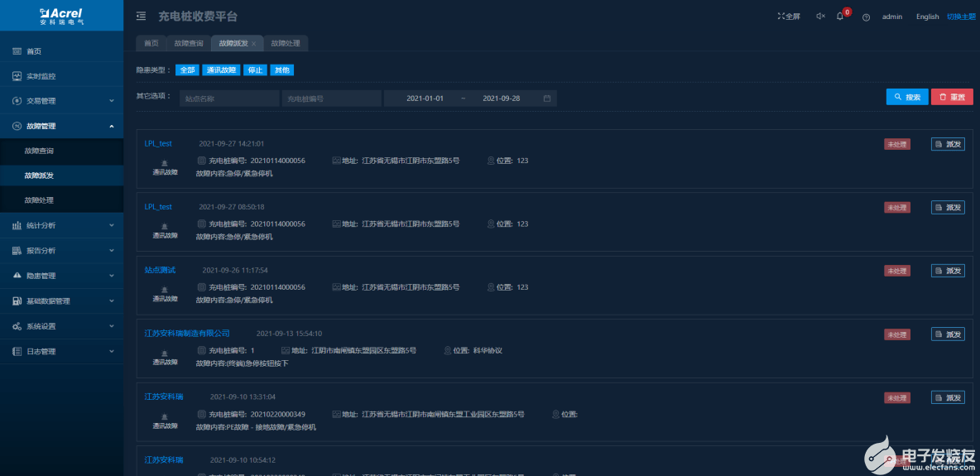
Task: Select the 停止 fault type filter
Action: click(255, 70)
